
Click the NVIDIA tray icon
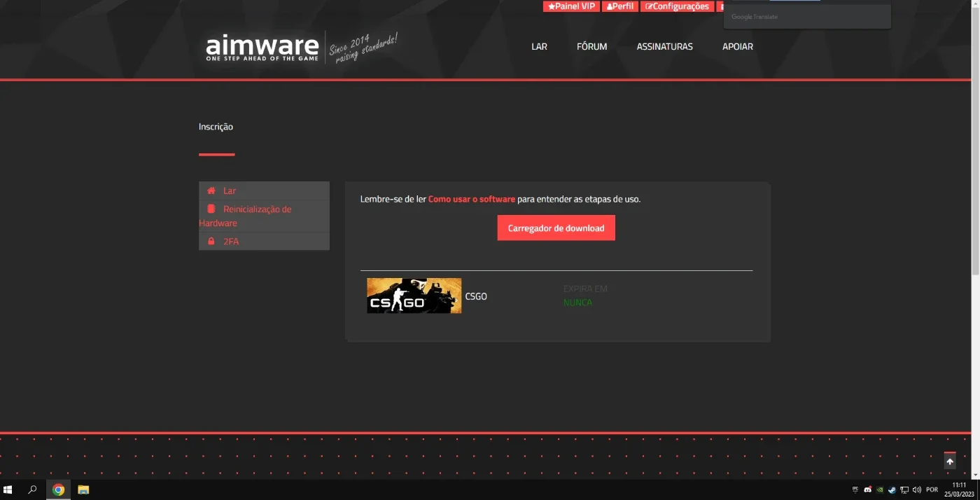880,489
